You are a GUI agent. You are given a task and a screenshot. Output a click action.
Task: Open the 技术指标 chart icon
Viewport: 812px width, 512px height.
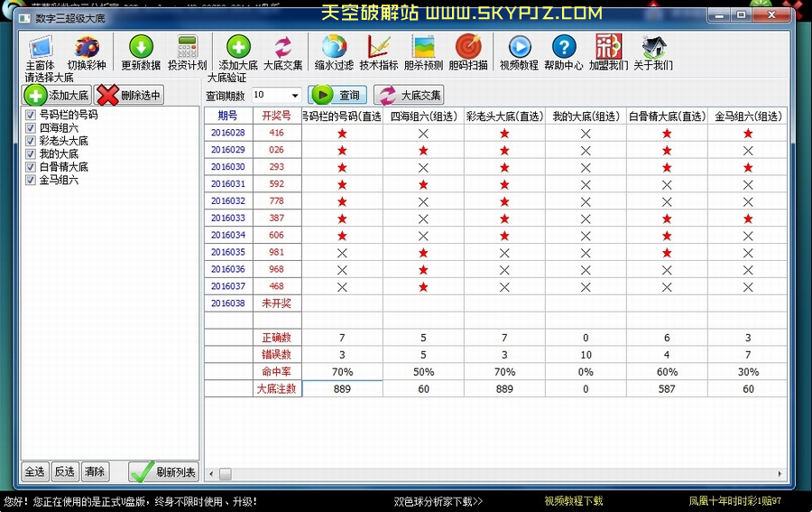pyautogui.click(x=379, y=48)
